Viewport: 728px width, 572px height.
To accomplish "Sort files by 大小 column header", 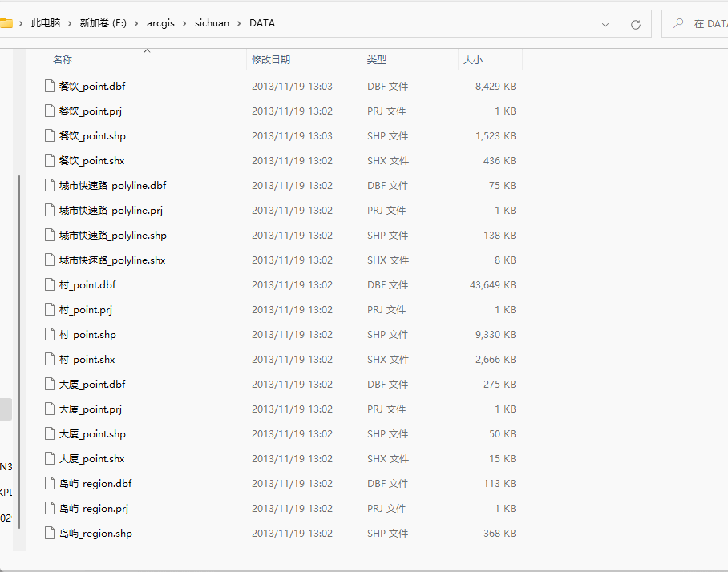I will pos(473,60).
